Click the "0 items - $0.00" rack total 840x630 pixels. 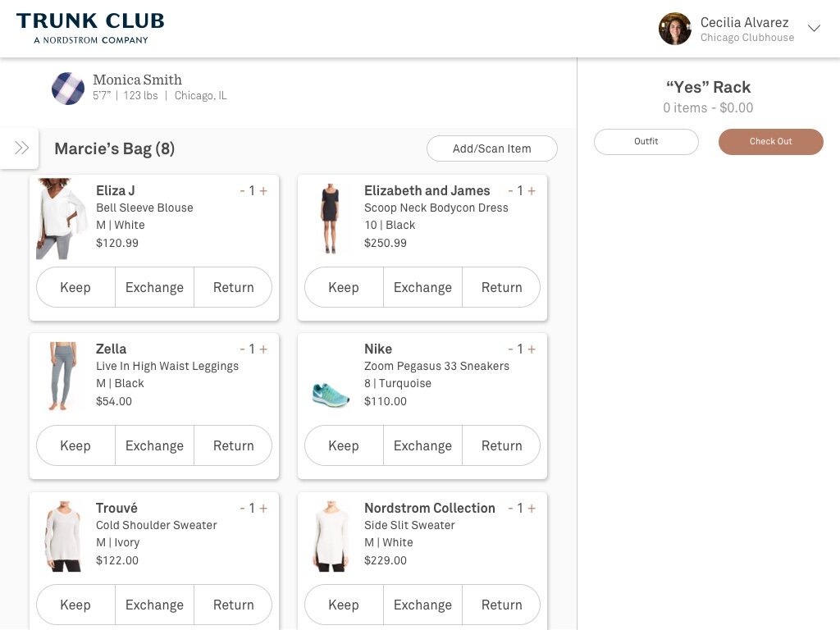pyautogui.click(x=708, y=108)
